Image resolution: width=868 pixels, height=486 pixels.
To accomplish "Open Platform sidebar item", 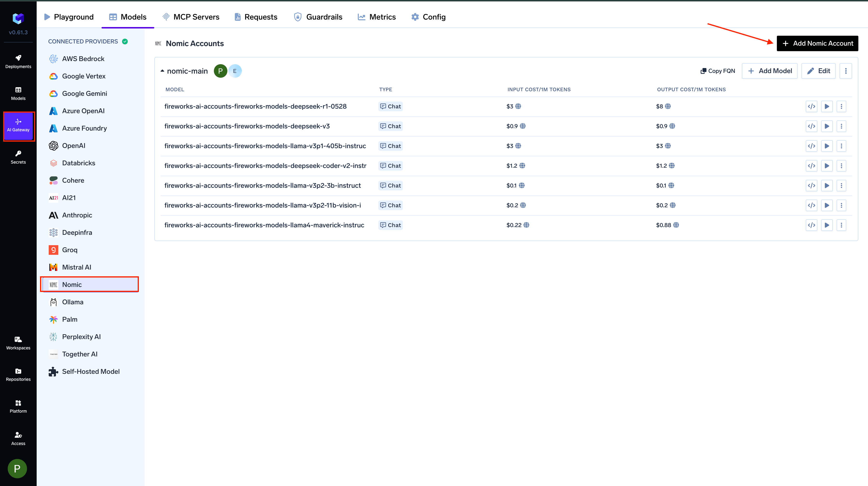I will pyautogui.click(x=18, y=406).
